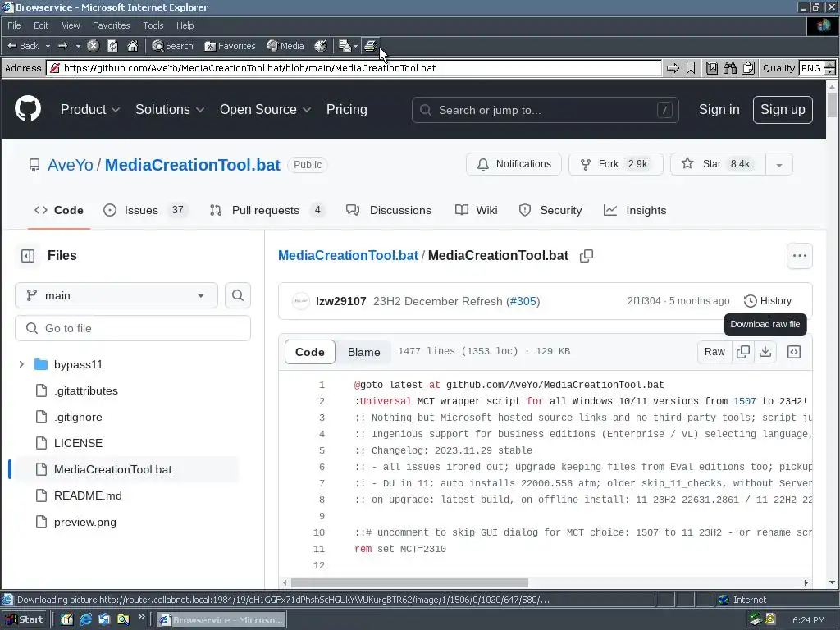Image resolution: width=840 pixels, height=630 pixels.
Task: Open the Wiki tab
Action: [x=477, y=210]
